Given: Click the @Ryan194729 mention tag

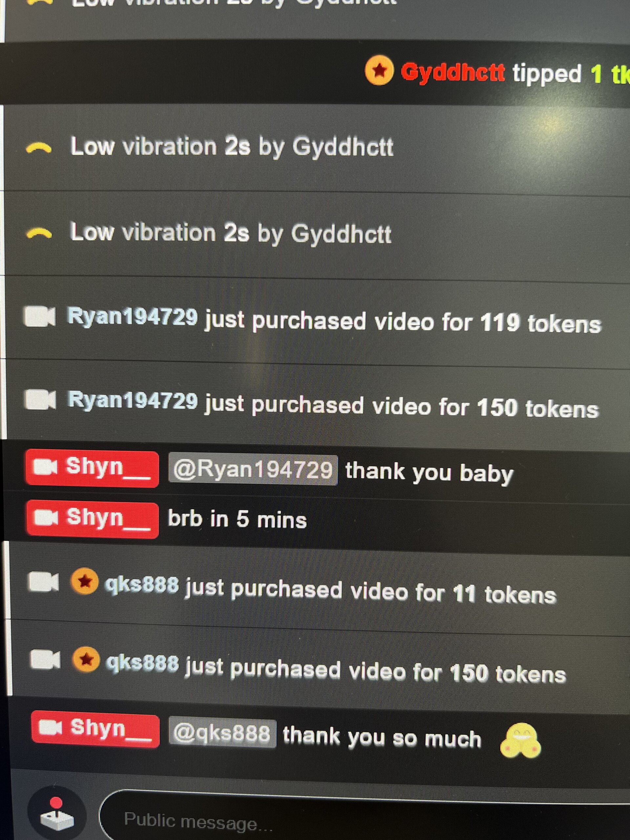Looking at the screenshot, I should point(253,470).
